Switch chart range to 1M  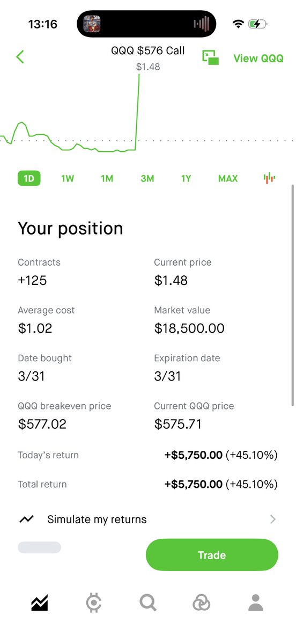click(x=107, y=179)
